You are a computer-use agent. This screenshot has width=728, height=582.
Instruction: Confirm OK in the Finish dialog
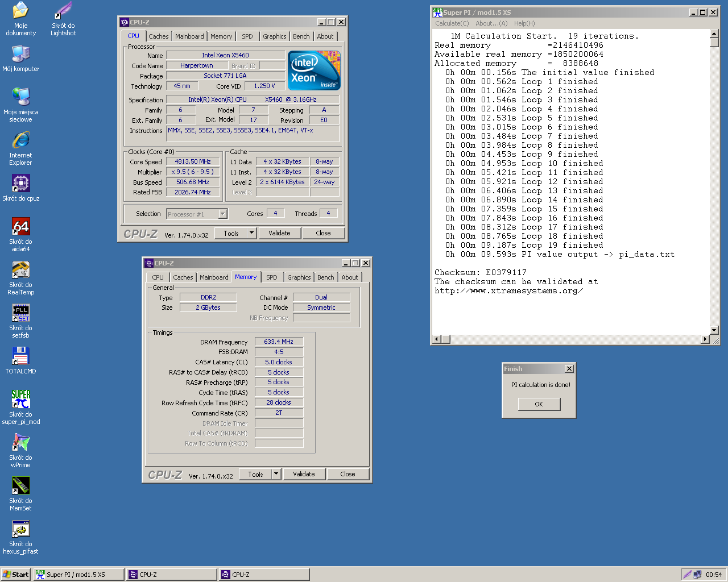(539, 404)
